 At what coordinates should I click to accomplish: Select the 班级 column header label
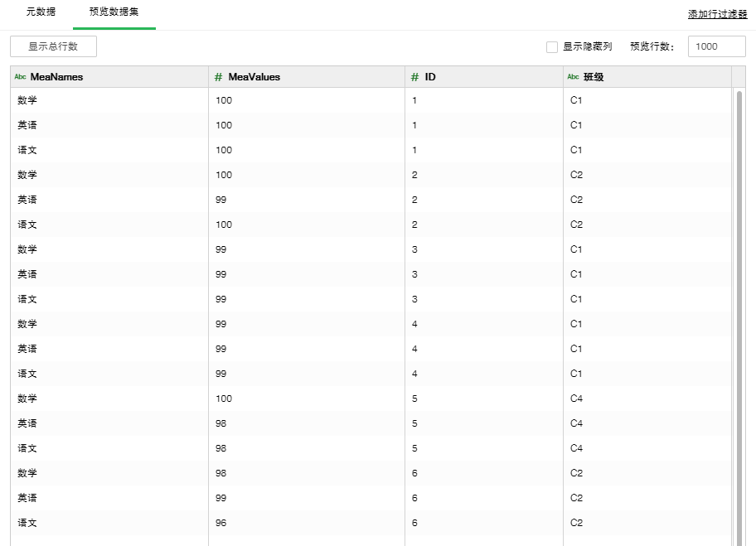[594, 77]
